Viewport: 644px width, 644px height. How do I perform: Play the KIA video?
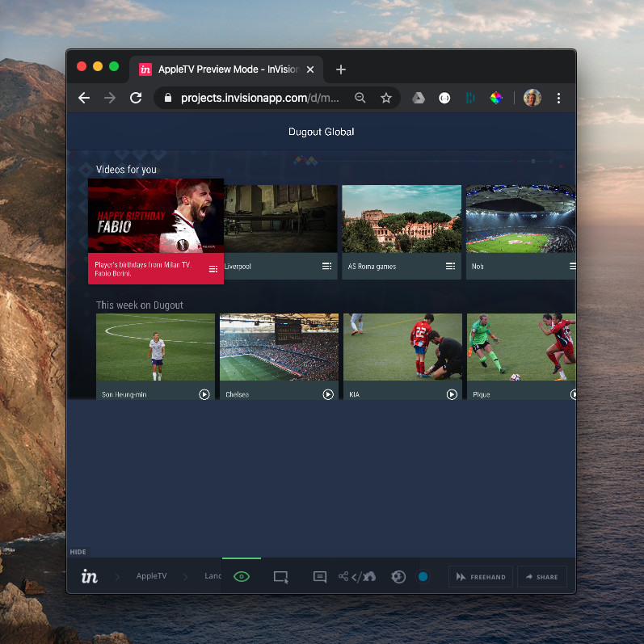[452, 394]
